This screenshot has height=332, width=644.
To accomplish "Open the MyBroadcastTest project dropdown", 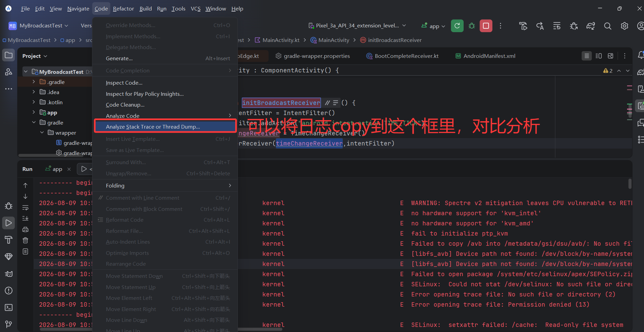I will pyautogui.click(x=39, y=26).
